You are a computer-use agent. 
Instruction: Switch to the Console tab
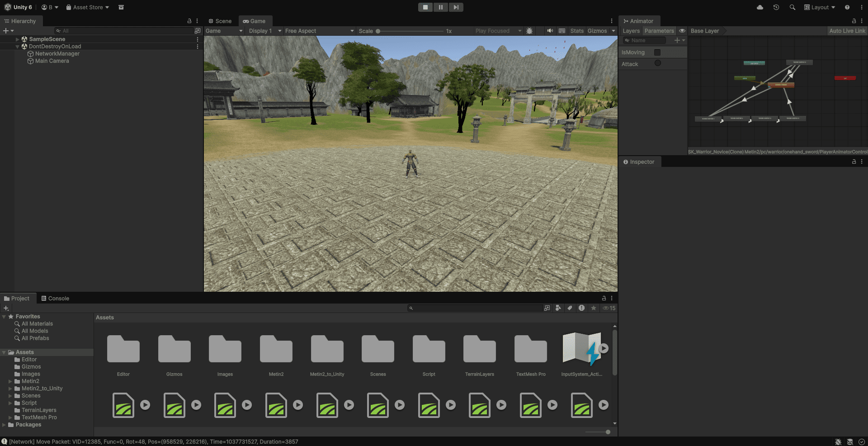[x=55, y=299]
